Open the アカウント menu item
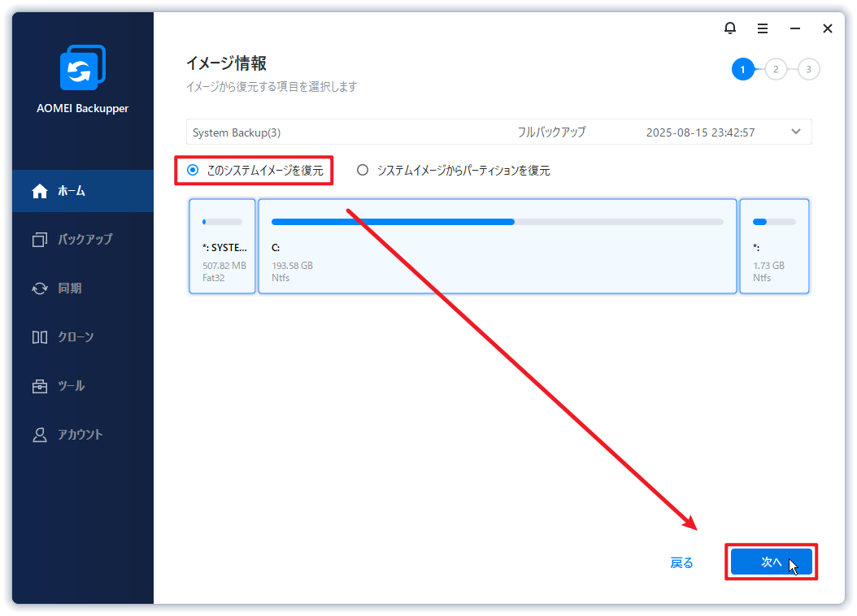Viewport: 857px width, 616px height. pos(83,435)
